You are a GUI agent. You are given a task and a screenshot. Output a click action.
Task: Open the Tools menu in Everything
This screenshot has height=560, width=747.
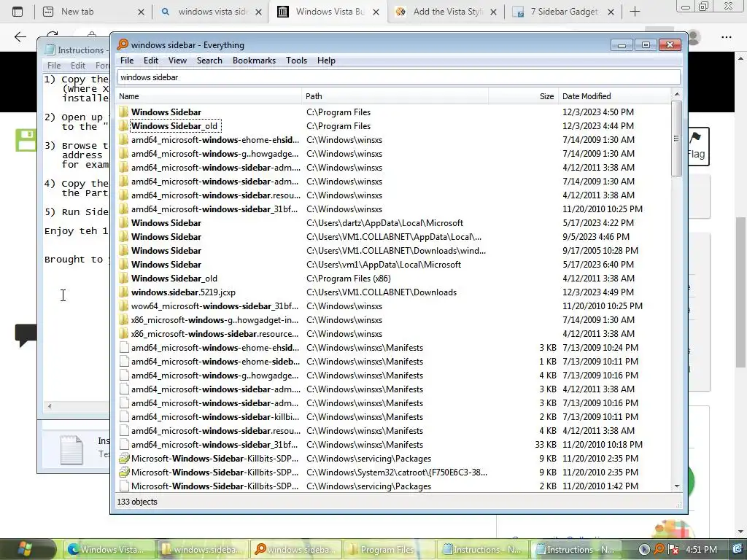(x=296, y=61)
